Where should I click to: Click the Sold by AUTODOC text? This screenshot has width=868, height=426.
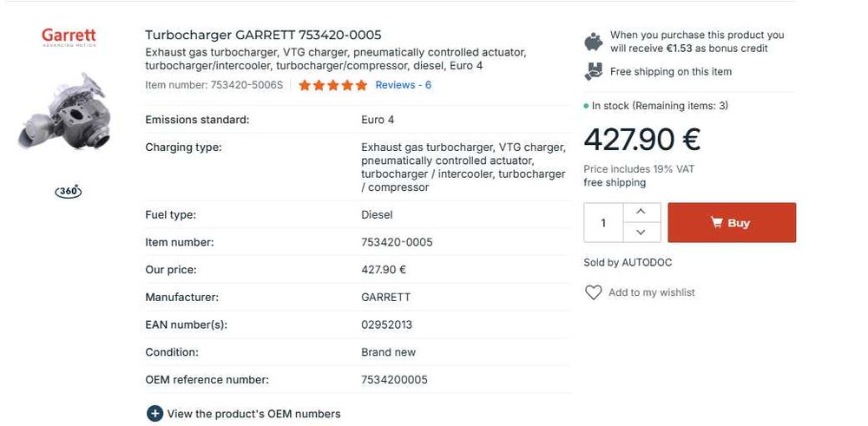[628, 262]
